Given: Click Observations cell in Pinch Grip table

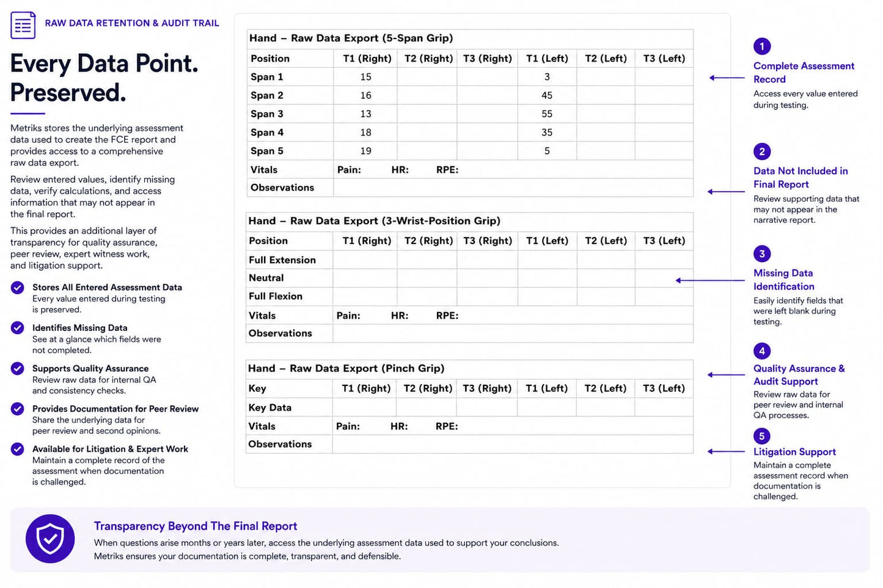Looking at the screenshot, I should pos(513,445).
